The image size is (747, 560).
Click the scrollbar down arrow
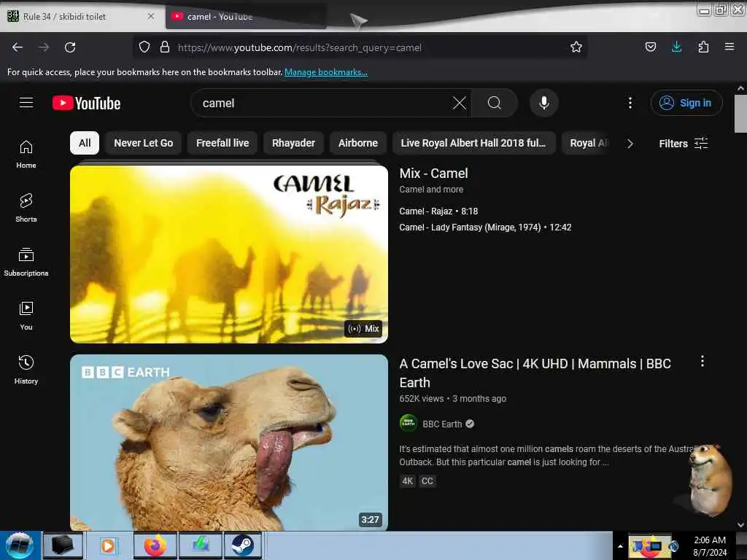coord(740,525)
